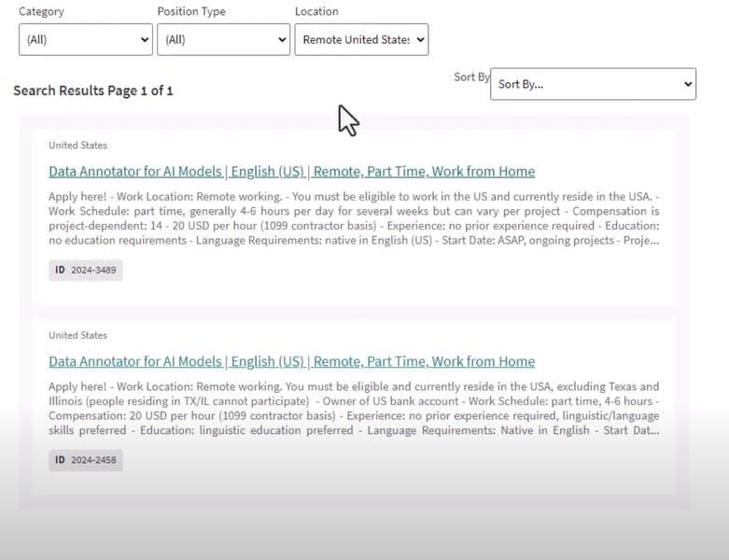729x560 pixels.
Task: Click the chevron arrow in the Category select box
Action: [x=144, y=40]
